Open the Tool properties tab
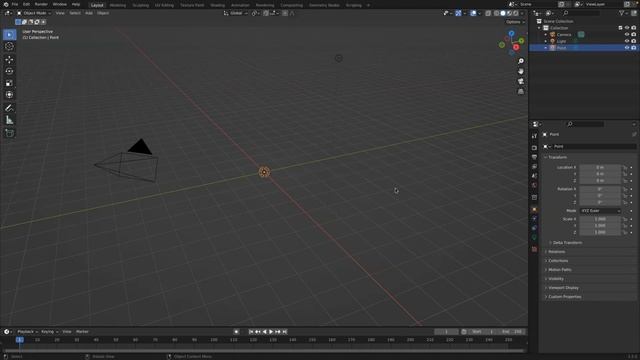 pyautogui.click(x=534, y=136)
